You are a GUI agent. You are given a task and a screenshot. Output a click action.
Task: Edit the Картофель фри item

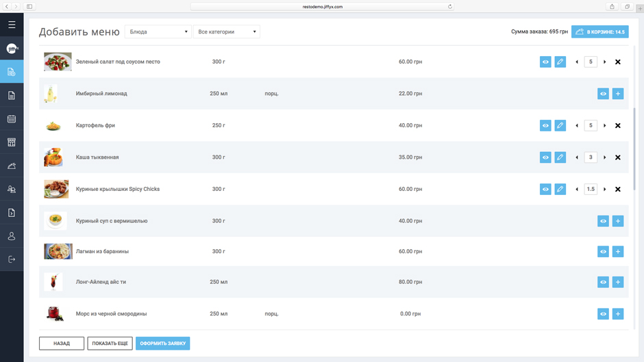click(560, 126)
